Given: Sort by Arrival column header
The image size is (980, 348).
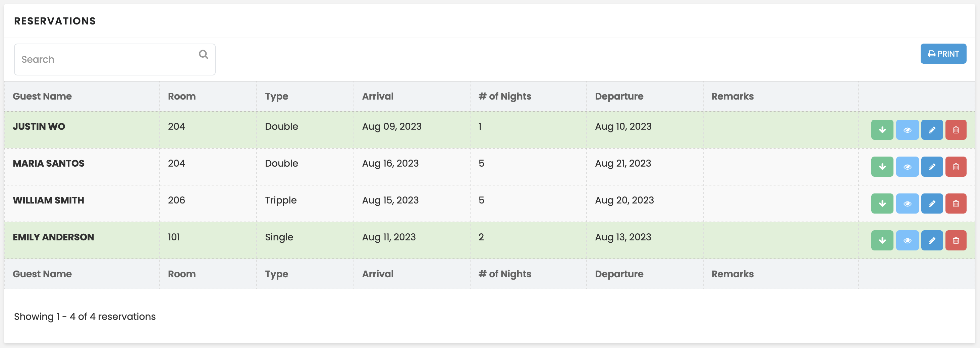Looking at the screenshot, I should pos(377,96).
